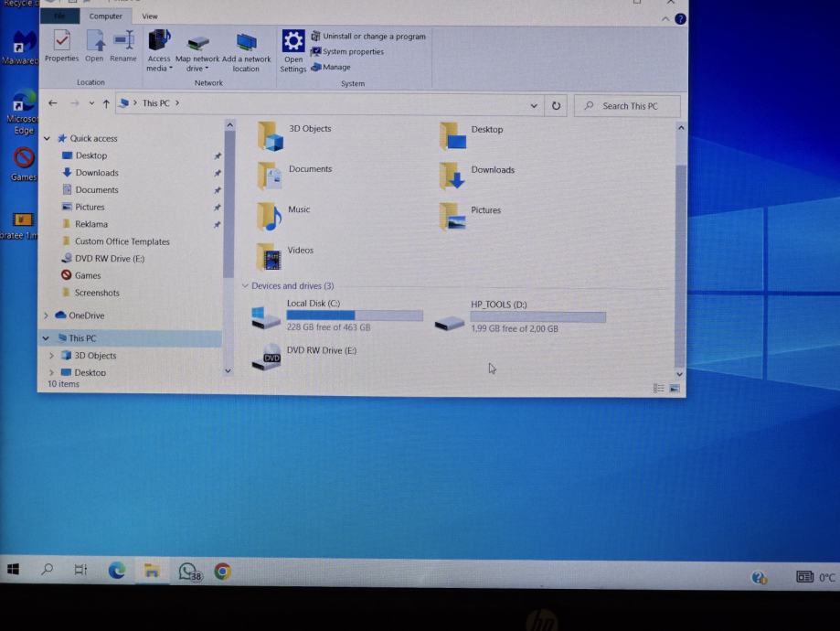Collapse the Quick access tree node
The image size is (840, 631).
[48, 139]
